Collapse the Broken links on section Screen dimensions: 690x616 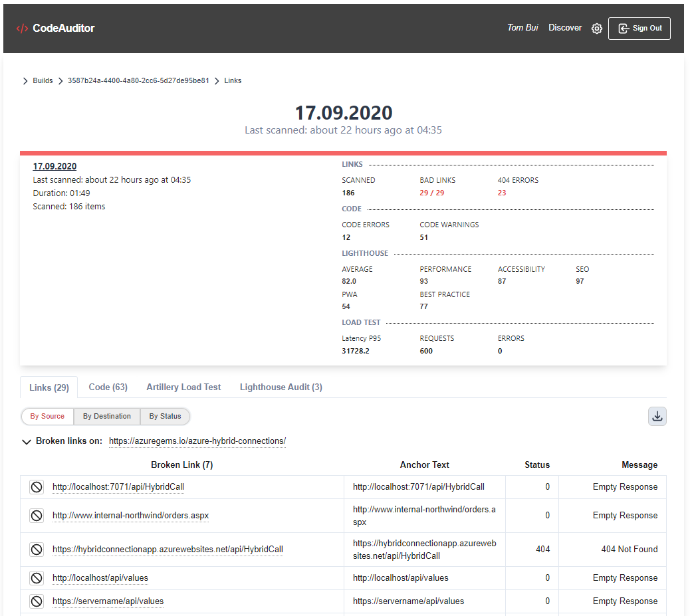(26, 441)
